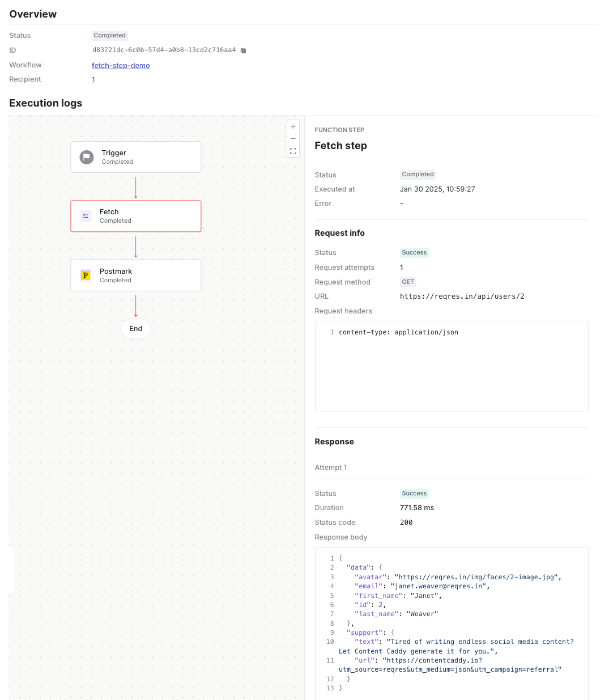Fit the workflow to the view
Image resolution: width=609 pixels, height=700 pixels.
point(293,151)
